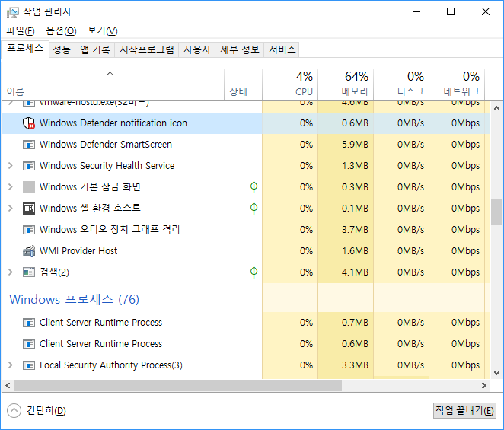Click the Windows Security Health Service icon
Image resolution: width=504 pixels, height=430 pixels.
tap(29, 166)
